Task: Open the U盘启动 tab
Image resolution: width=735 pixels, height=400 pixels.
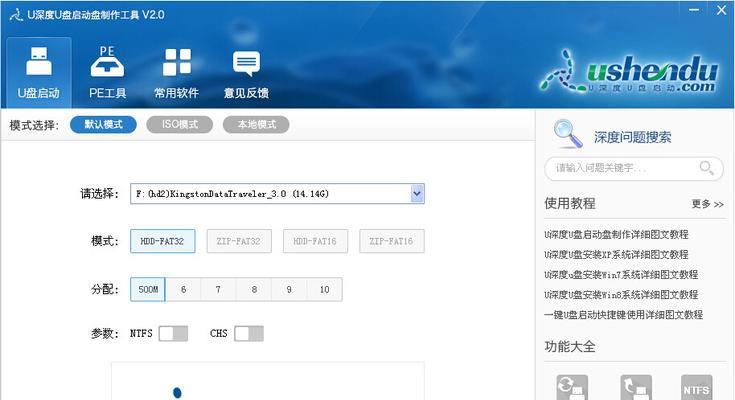Action: pos(39,73)
